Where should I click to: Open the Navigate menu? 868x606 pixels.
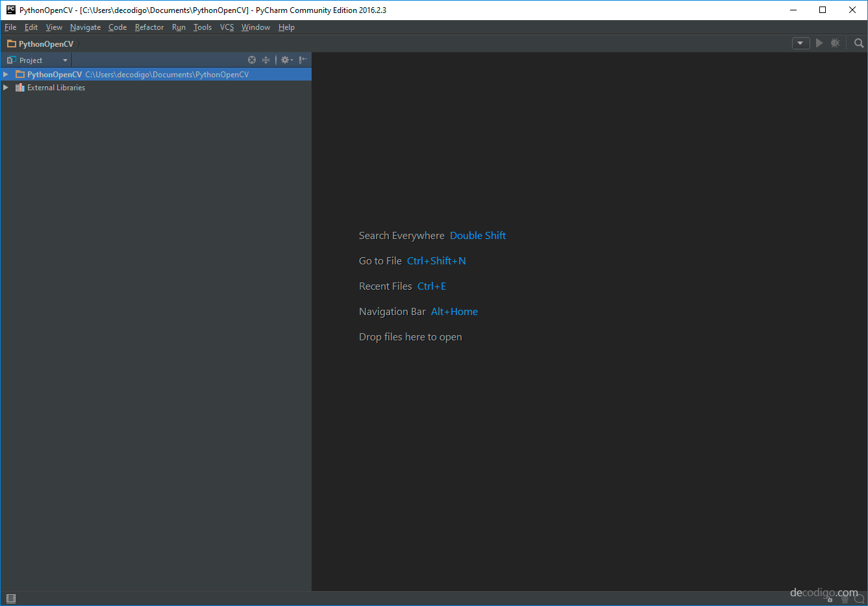pyautogui.click(x=85, y=27)
